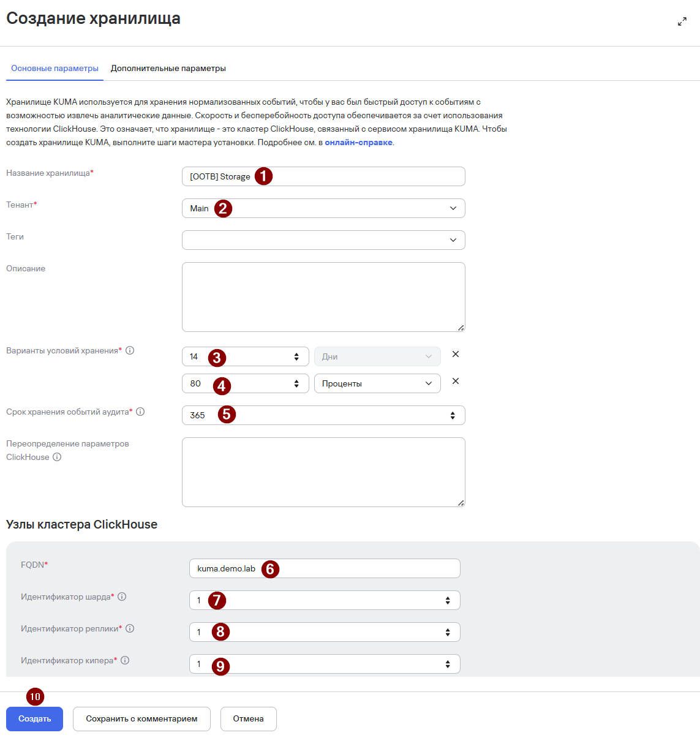Screen dimensions: 700x738
Task: Adjust the audit retention 365 stepper arrows
Action: 453,415
